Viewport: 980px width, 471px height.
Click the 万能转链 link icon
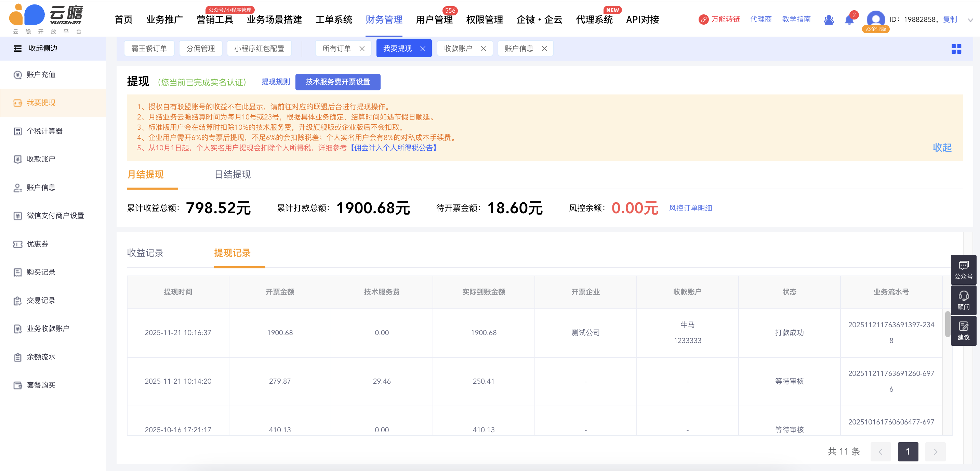coord(703,20)
